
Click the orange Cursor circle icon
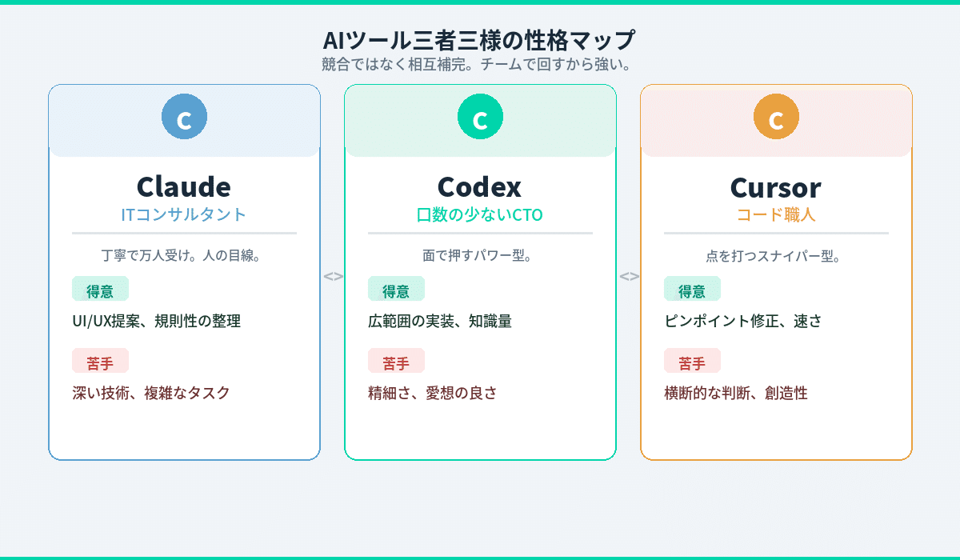[776, 118]
